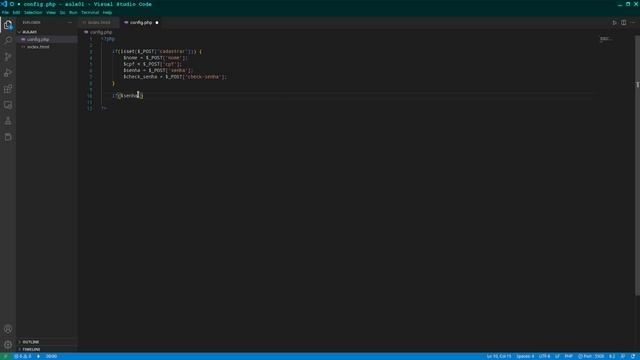This screenshot has height=360, width=640.
Task: Click the $cpf assignment line
Action: point(153,64)
